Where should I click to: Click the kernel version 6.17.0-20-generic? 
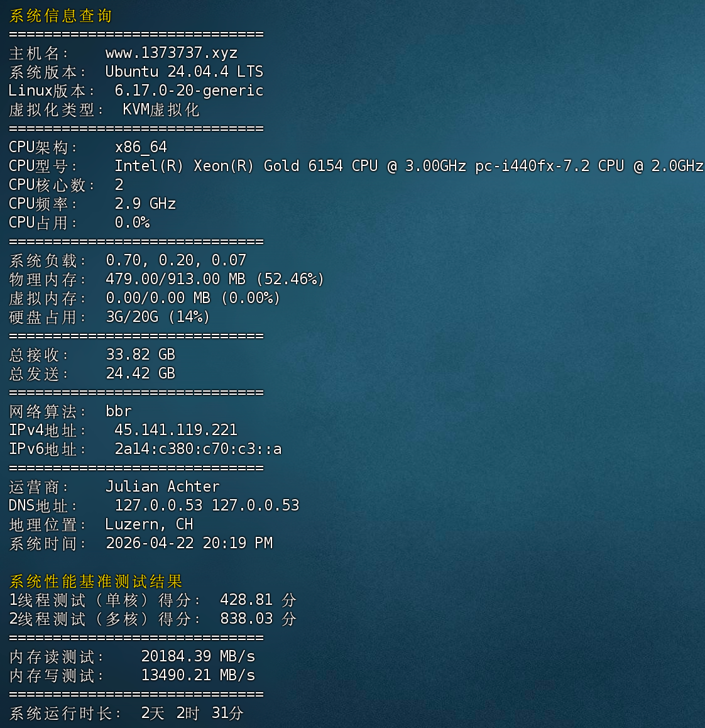tap(189, 91)
